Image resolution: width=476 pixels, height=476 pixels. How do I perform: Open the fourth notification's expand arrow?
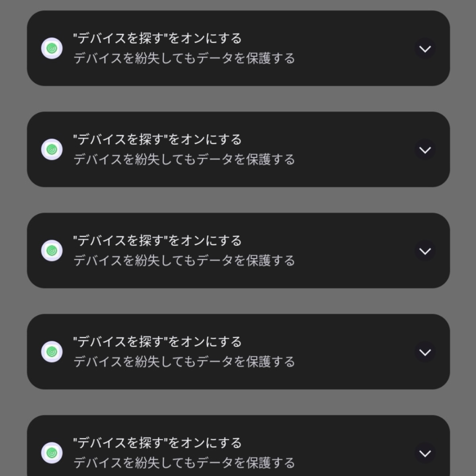(425, 352)
